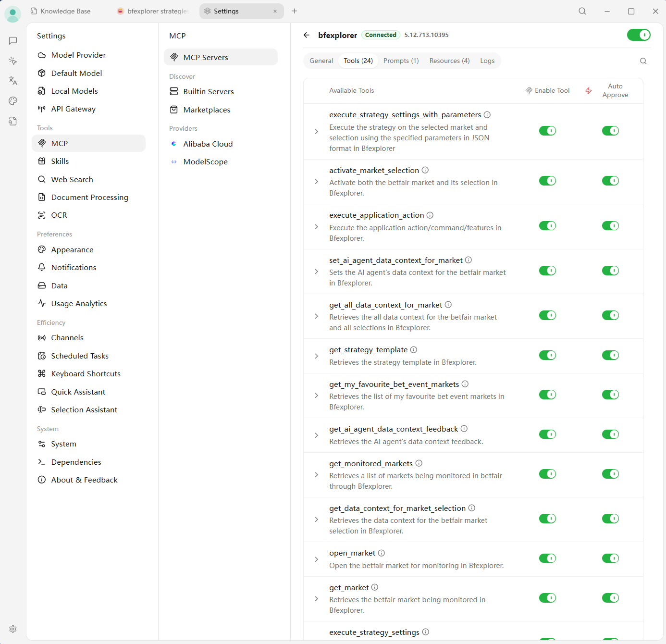
Task: Show info for execute_application_action tool
Action: pos(430,215)
